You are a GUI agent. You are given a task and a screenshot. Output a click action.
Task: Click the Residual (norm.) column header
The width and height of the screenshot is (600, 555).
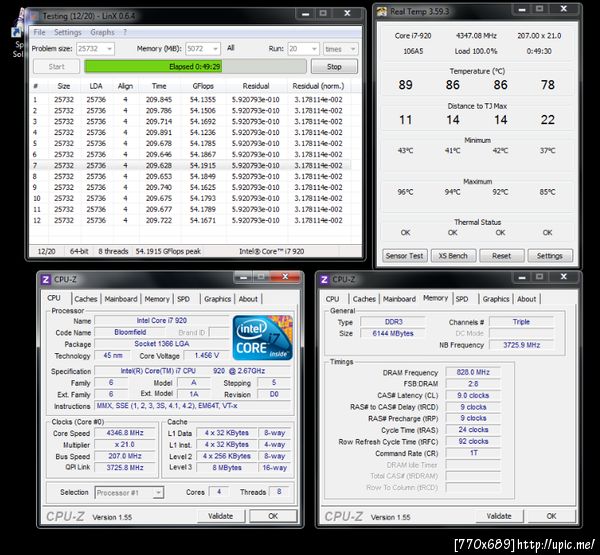point(318,86)
